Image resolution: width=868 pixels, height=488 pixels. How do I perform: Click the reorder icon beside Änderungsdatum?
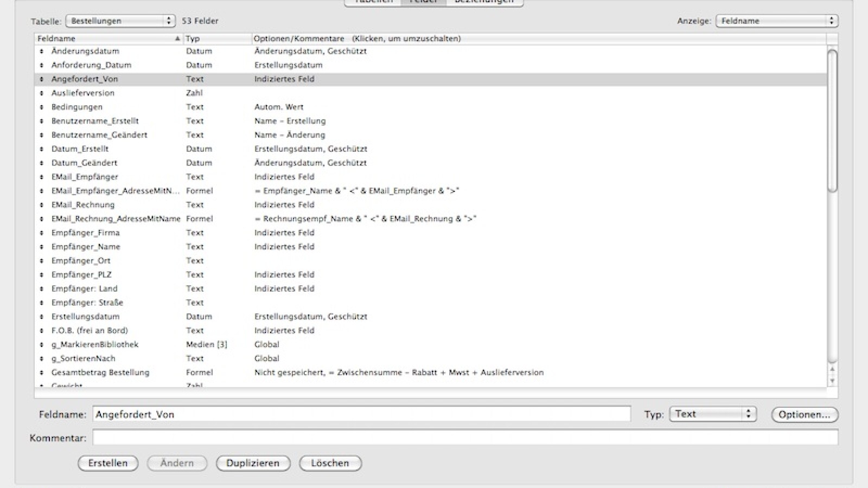tap(42, 51)
